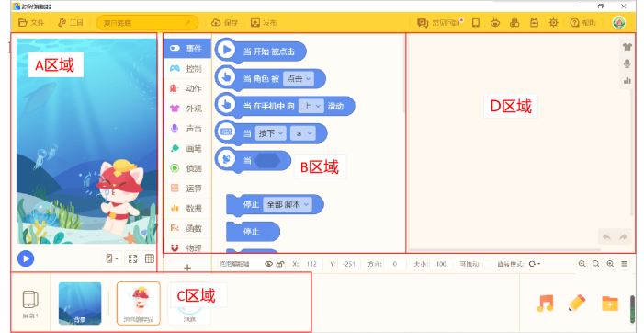
Task: Toggle stage fullscreen mode
Action: 132,258
